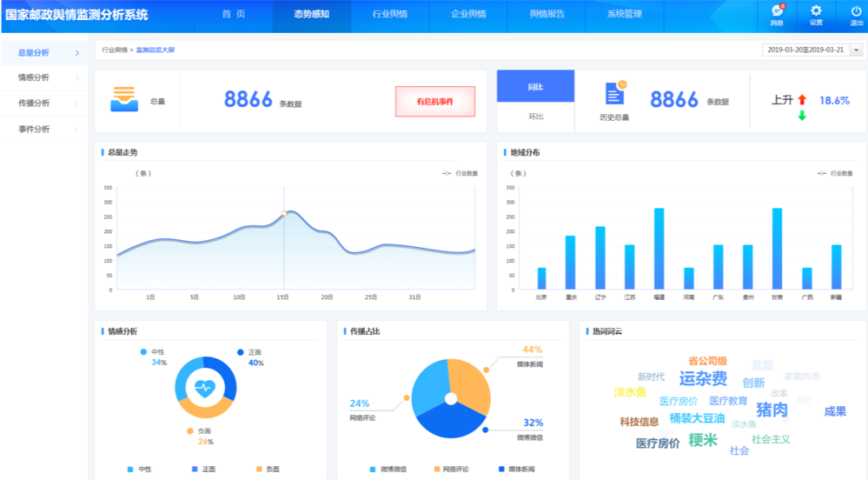Click the red rising arrow icon

(802, 100)
